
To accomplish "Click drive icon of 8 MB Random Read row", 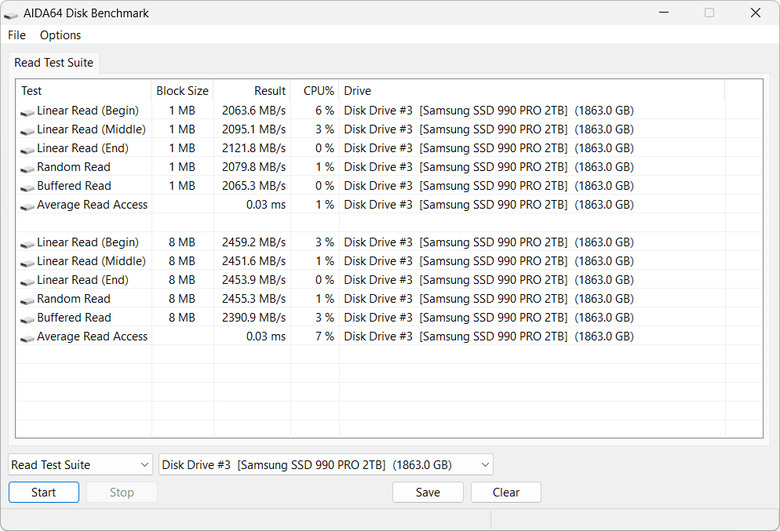I will tap(27, 301).
